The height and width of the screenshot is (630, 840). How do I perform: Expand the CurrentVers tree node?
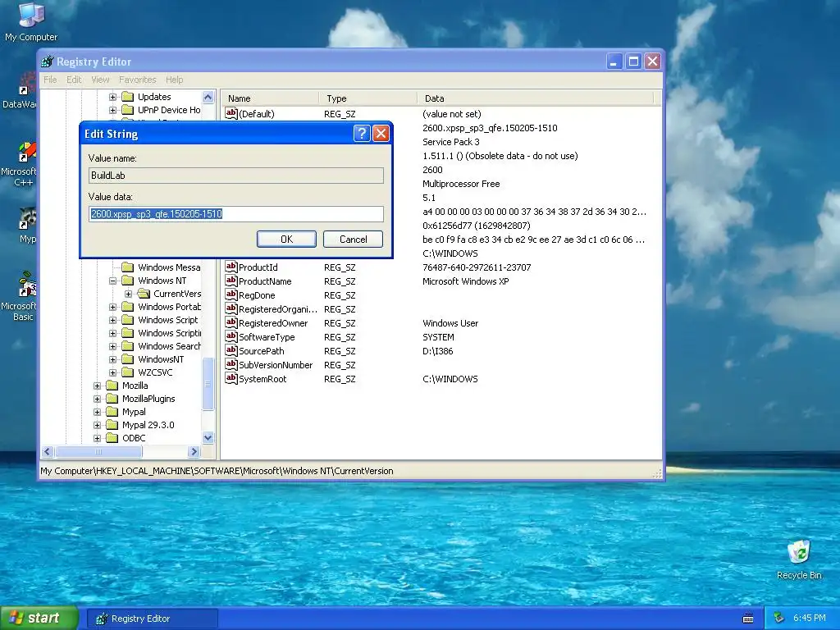pos(128,294)
